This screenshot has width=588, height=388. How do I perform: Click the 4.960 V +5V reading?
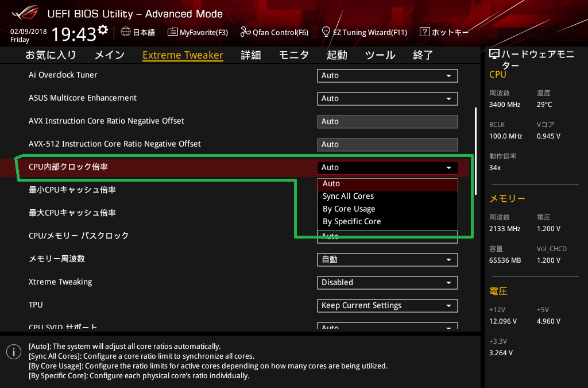tap(548, 321)
